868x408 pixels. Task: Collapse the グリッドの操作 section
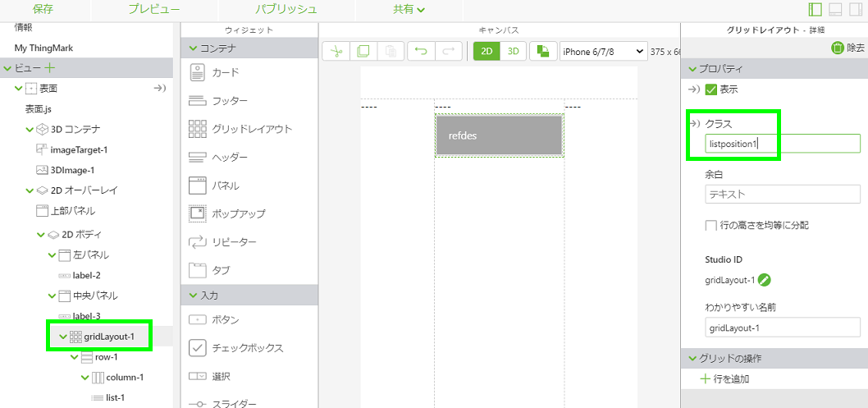692,359
